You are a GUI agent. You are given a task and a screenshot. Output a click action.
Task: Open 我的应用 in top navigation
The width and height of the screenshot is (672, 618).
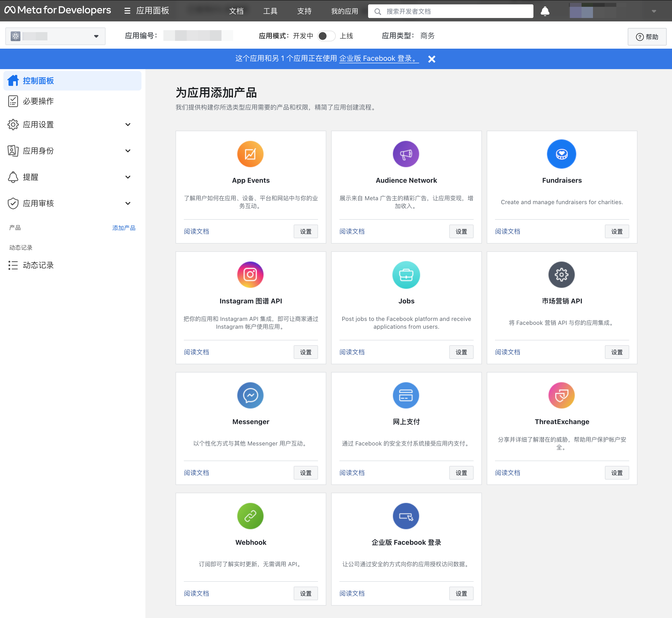click(x=344, y=11)
